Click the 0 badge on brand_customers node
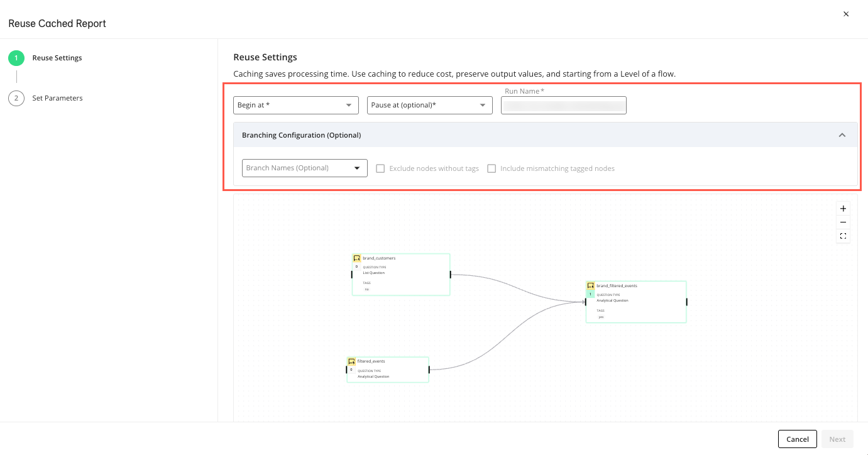The width and height of the screenshot is (868, 455). (x=356, y=266)
